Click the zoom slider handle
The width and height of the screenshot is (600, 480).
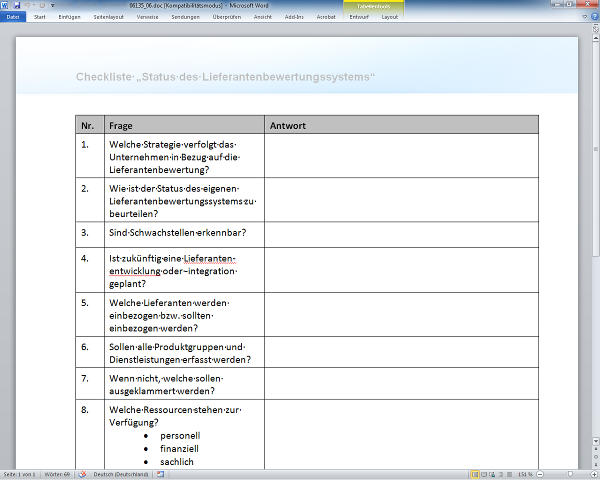(570, 474)
